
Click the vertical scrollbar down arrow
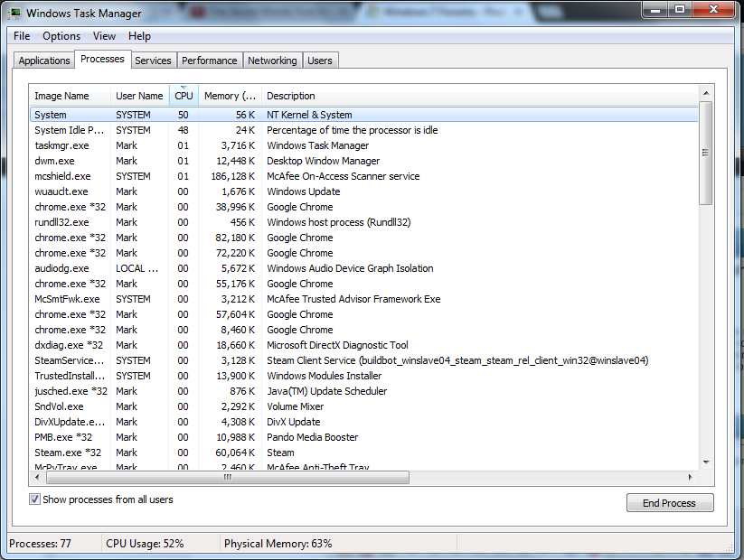coord(706,462)
